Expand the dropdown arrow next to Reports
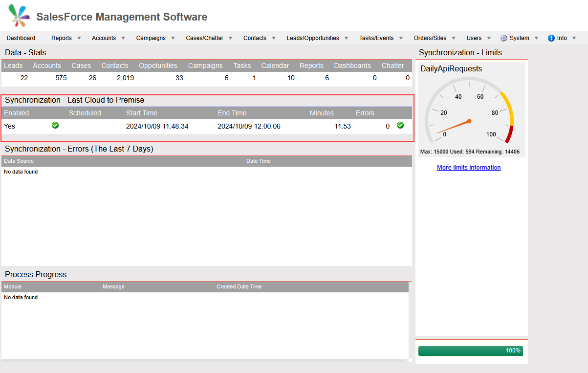588x373 pixels. 79,38
